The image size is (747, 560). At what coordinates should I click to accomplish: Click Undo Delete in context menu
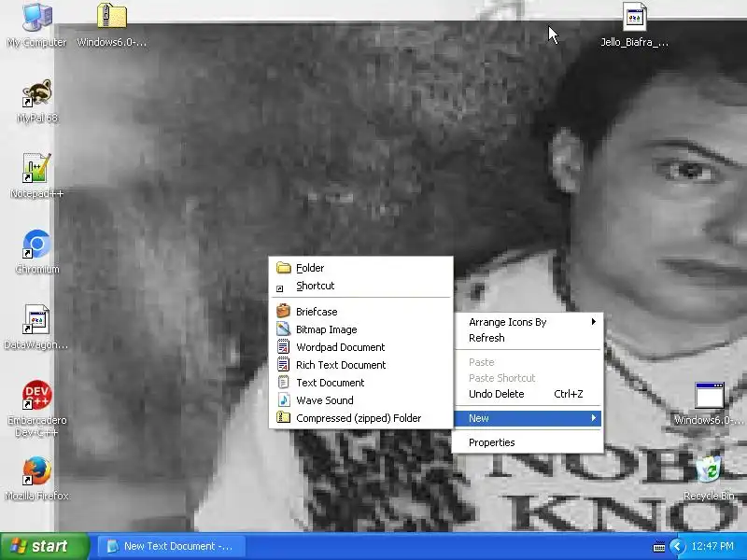click(x=528, y=394)
